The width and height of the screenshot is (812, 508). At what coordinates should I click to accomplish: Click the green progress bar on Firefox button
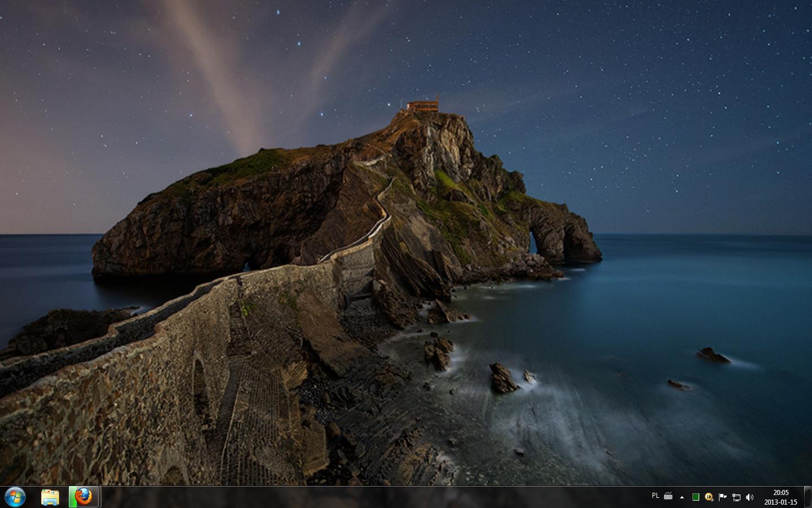[x=72, y=497]
